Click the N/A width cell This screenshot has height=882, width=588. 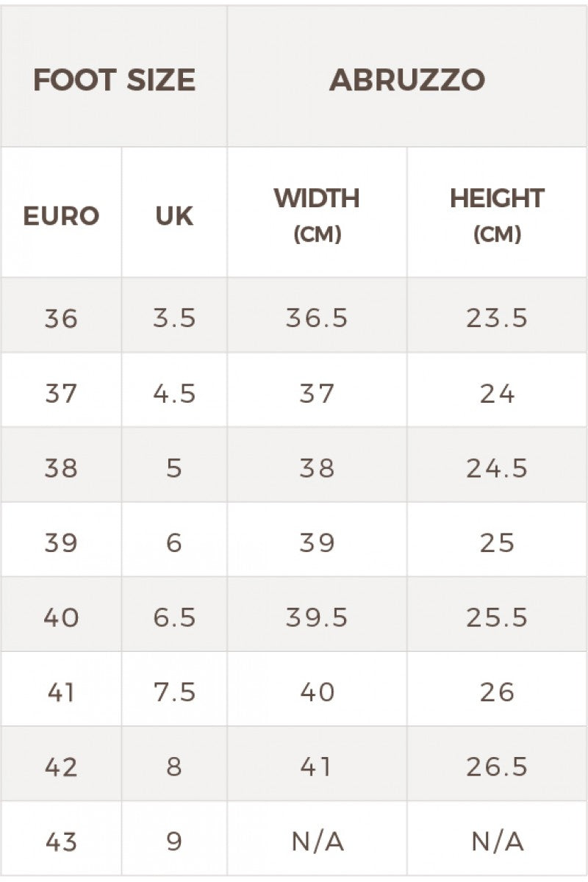pyautogui.click(x=317, y=842)
